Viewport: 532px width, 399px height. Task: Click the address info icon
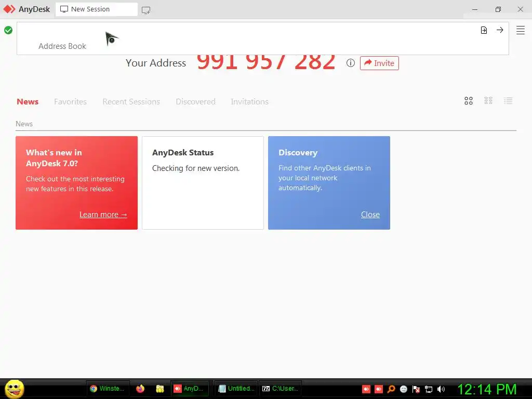pyautogui.click(x=351, y=63)
